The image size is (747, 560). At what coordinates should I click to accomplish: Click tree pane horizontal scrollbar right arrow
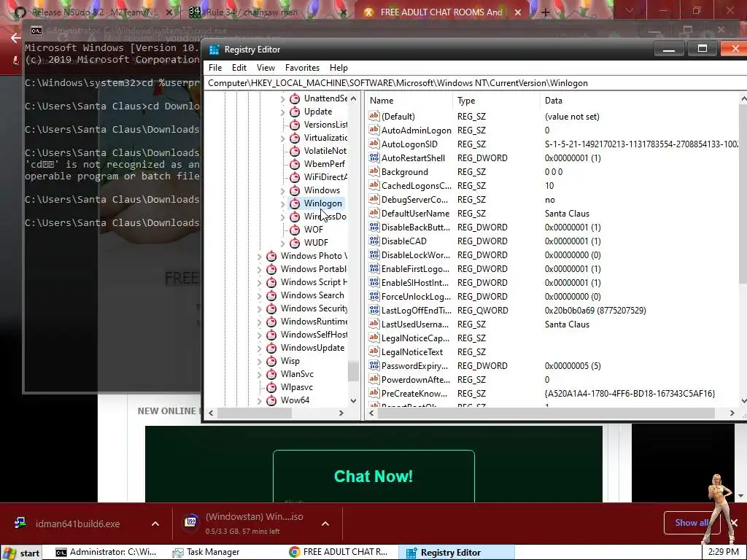pyautogui.click(x=341, y=413)
